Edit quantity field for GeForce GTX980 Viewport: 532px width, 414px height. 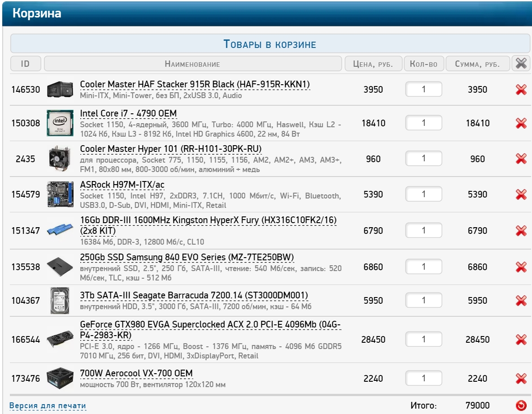pyautogui.click(x=423, y=339)
